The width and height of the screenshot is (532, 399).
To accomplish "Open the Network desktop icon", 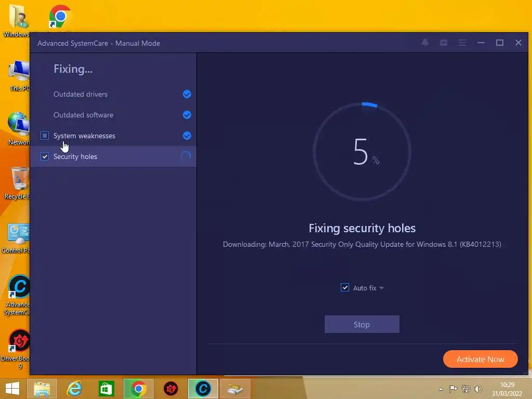I will point(19,129).
